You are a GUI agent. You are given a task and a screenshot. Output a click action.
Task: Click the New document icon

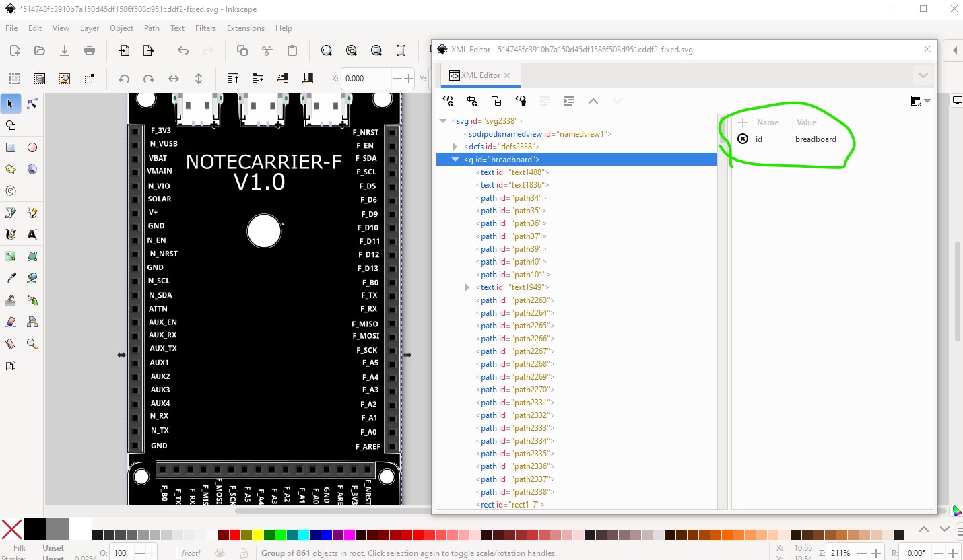pos(15,50)
